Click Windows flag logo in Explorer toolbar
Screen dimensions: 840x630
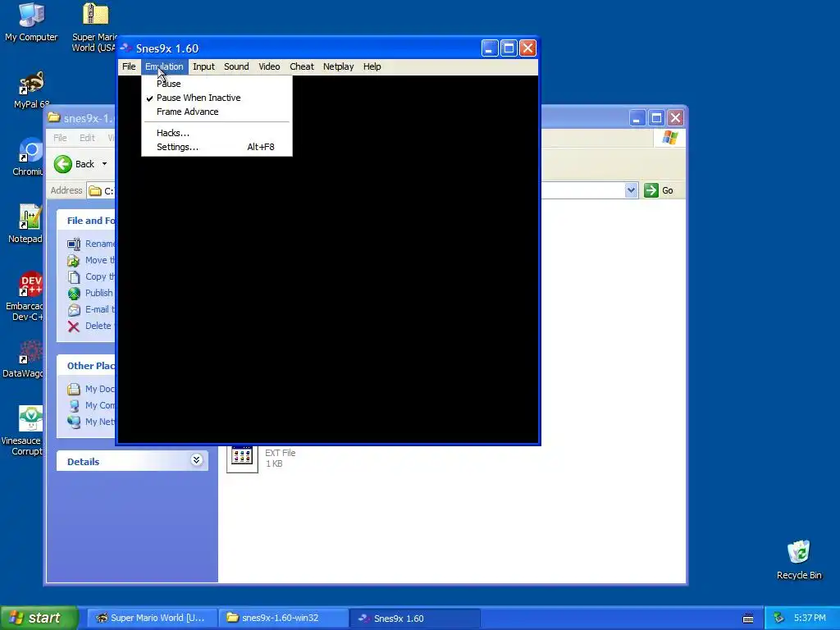point(669,138)
